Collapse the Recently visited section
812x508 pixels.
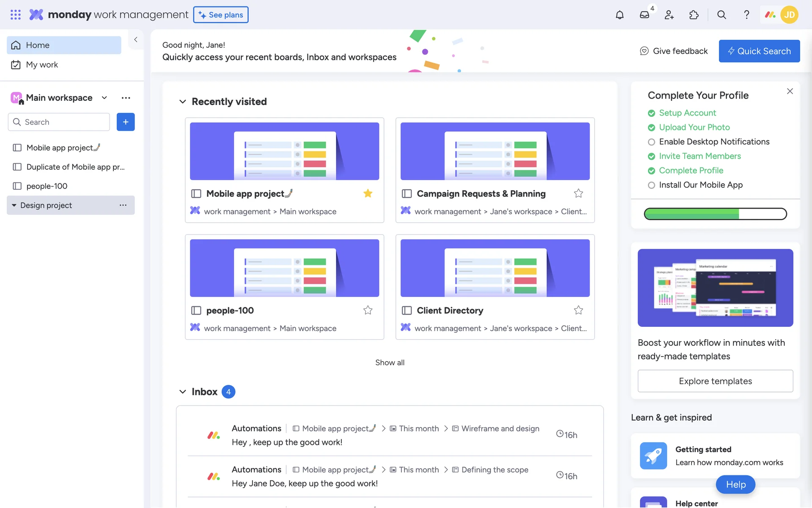pos(183,102)
